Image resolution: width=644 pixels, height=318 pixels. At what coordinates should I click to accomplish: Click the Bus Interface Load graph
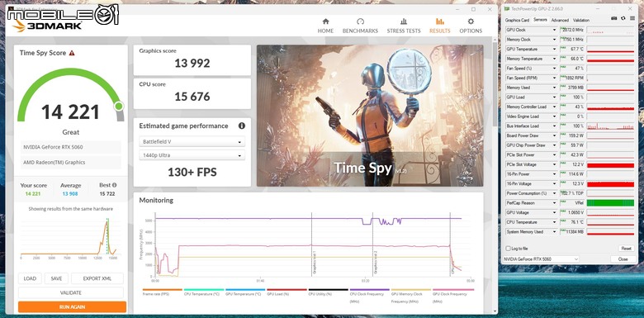click(610, 126)
